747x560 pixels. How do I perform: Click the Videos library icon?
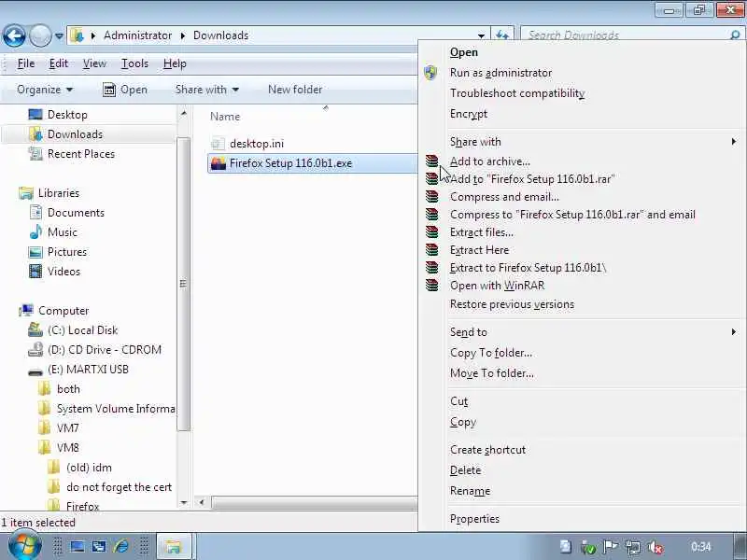35,272
